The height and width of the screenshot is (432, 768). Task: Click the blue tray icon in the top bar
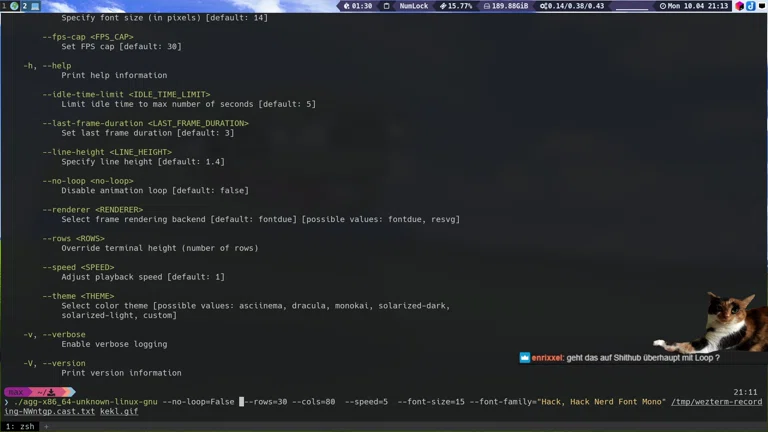[751, 6]
